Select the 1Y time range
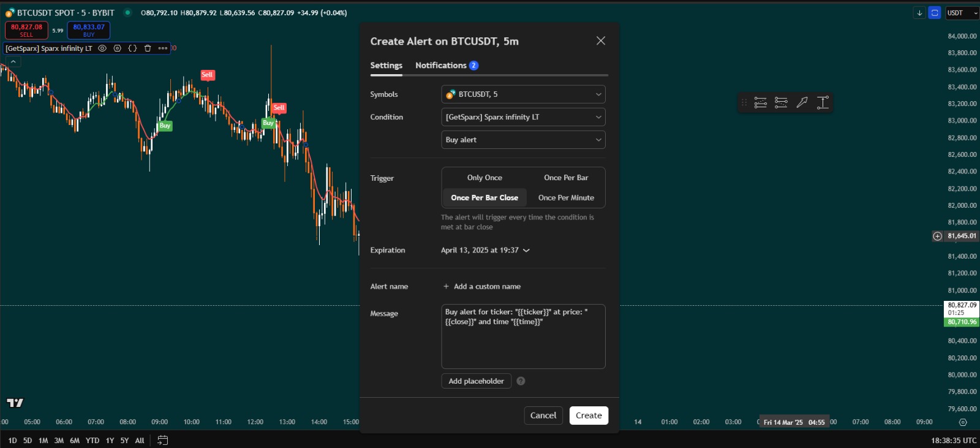 [x=110, y=441]
